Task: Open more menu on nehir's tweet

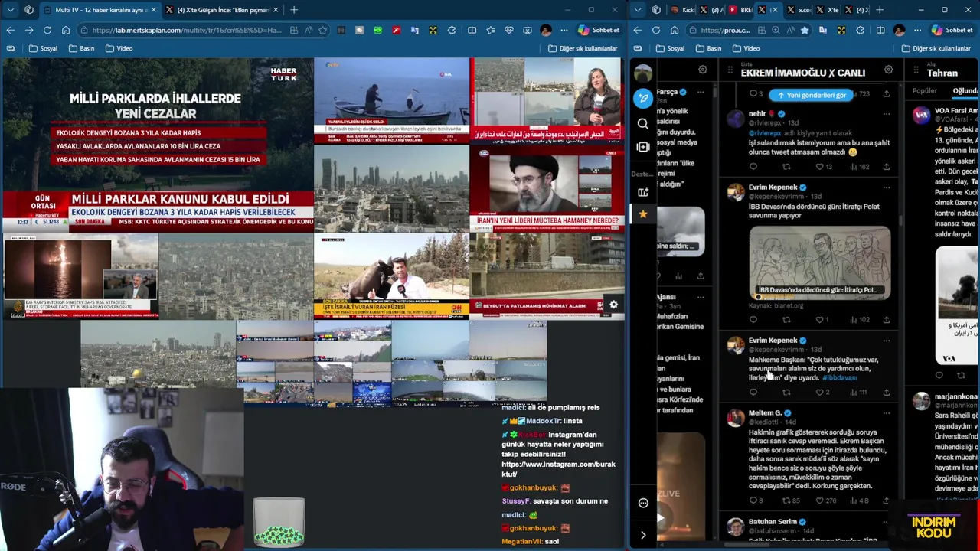Action: [x=887, y=114]
